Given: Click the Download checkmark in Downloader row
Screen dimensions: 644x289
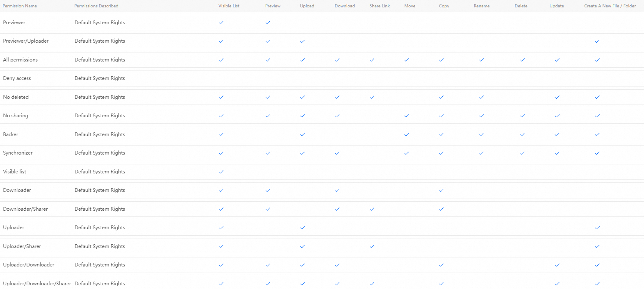Looking at the screenshot, I should [337, 191].
